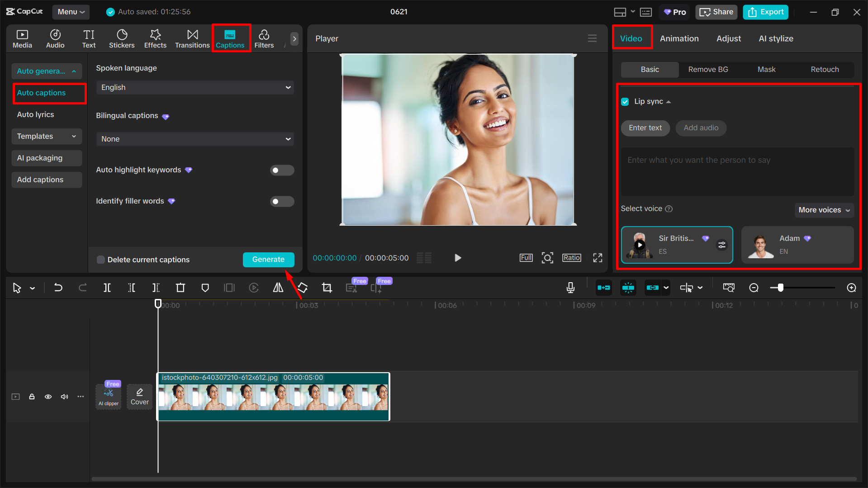
Task: Switch to the Animation tab
Action: pos(679,38)
